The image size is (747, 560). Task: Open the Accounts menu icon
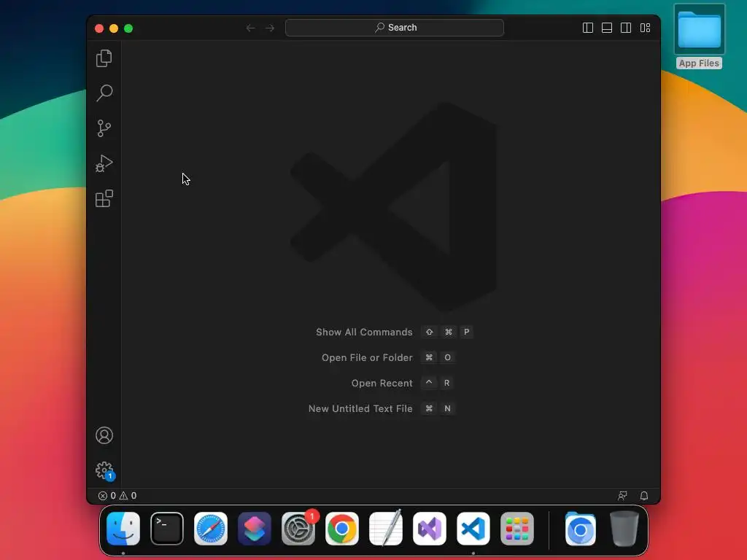click(104, 435)
